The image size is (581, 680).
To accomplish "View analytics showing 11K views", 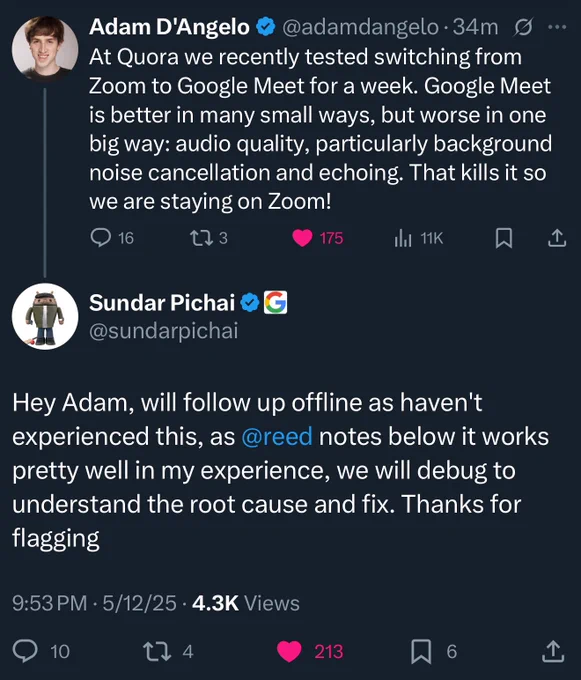I will click(x=403, y=238).
